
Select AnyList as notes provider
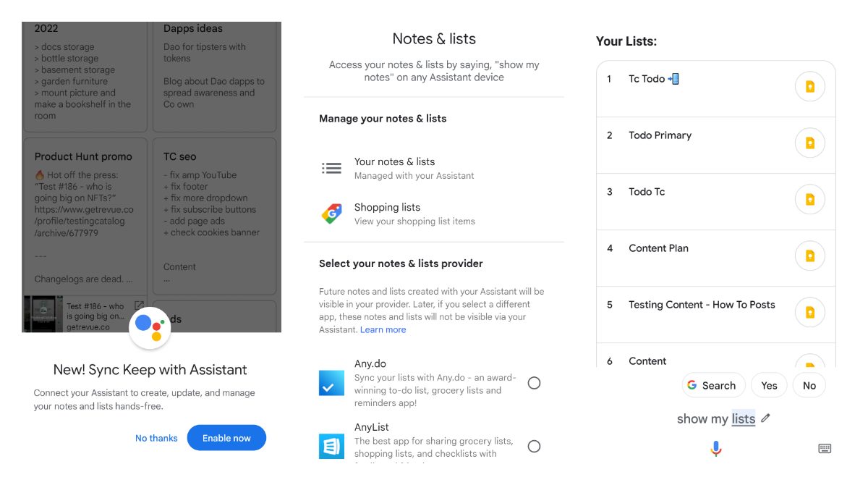534,446
